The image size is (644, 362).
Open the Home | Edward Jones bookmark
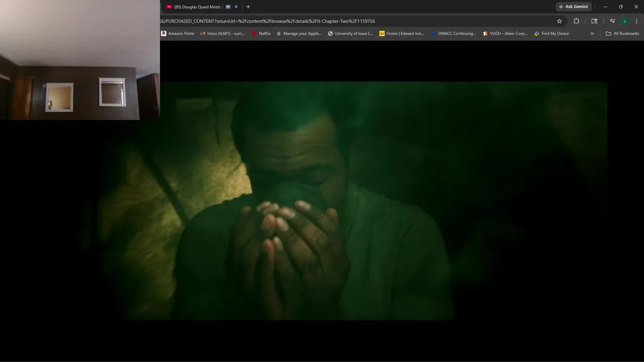click(402, 34)
